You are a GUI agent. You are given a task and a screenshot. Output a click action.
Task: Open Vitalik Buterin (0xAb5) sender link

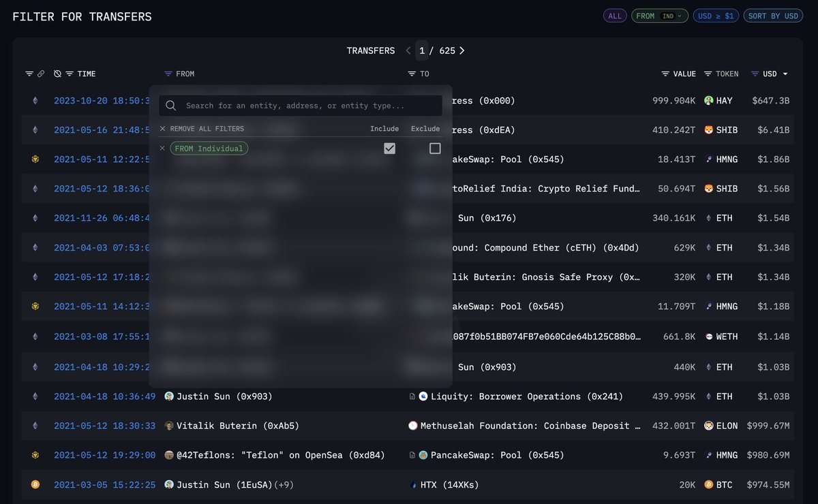click(x=237, y=426)
